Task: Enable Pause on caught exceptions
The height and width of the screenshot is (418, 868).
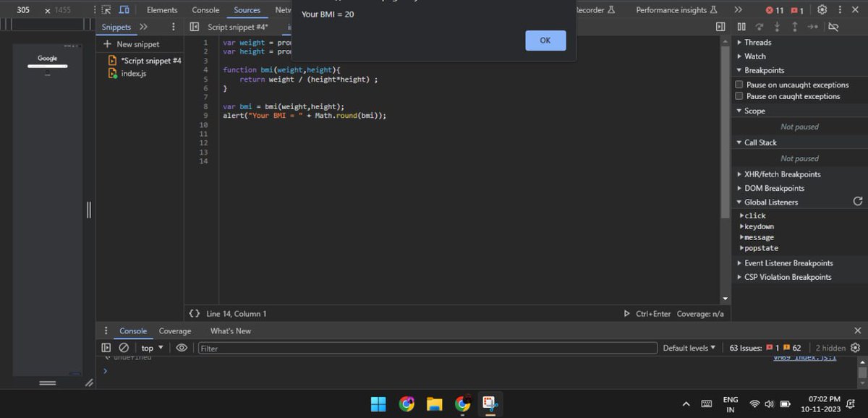Action: [x=739, y=96]
